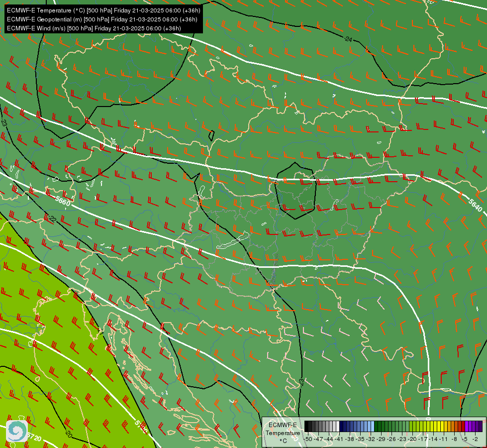Click the -11 value on the legend scale

pos(443,439)
